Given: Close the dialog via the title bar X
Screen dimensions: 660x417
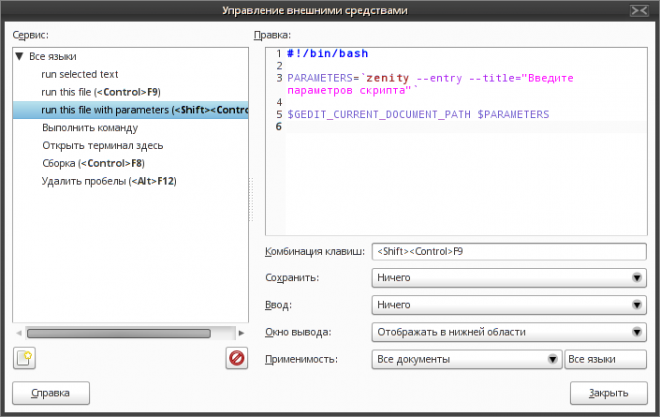Looking at the screenshot, I should coord(639,10).
